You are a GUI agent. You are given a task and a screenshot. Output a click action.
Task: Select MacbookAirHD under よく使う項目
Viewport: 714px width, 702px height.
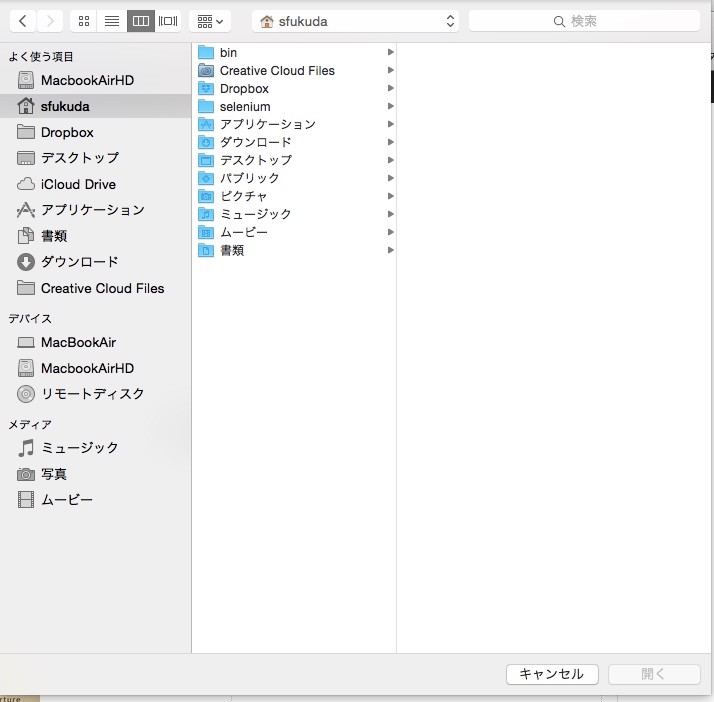click(96, 80)
